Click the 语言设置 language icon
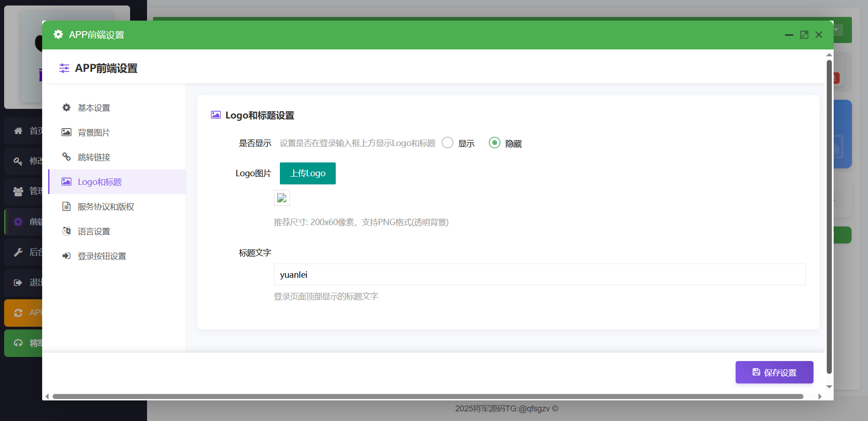 [x=66, y=231]
